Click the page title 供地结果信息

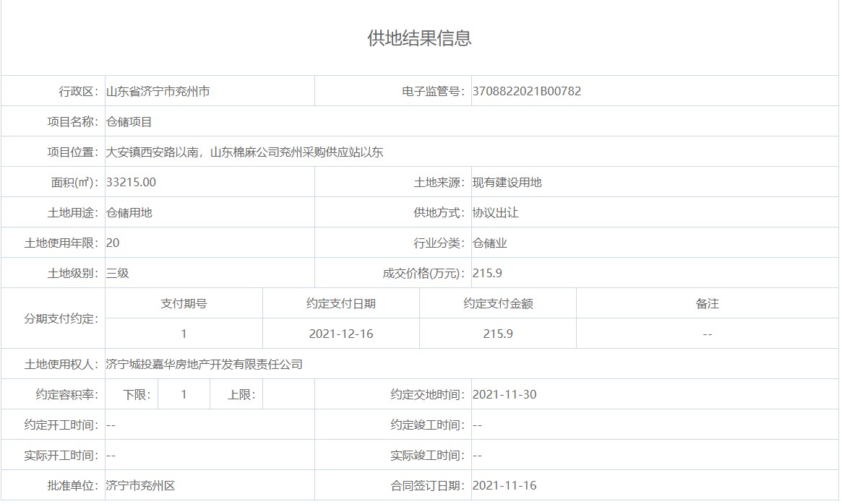[x=419, y=38]
